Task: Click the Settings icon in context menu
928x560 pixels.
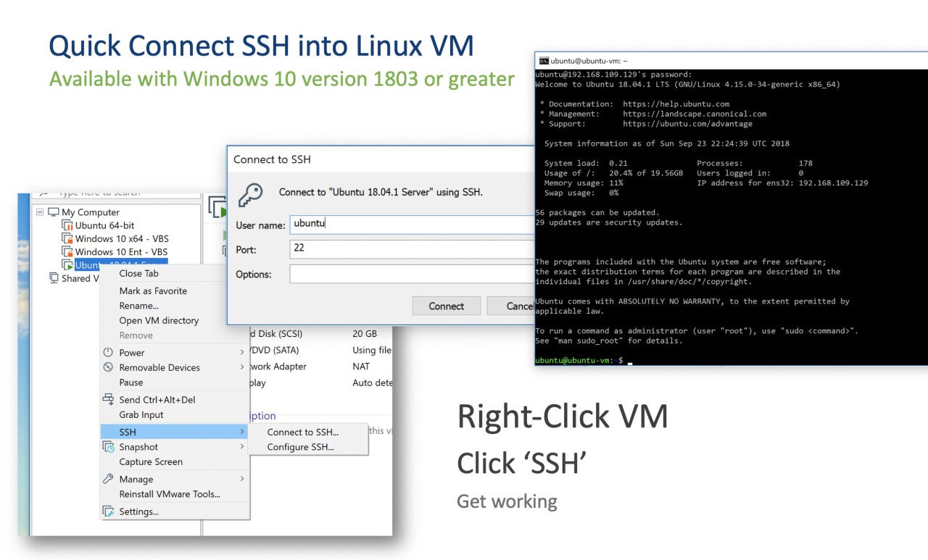Action: point(108,511)
